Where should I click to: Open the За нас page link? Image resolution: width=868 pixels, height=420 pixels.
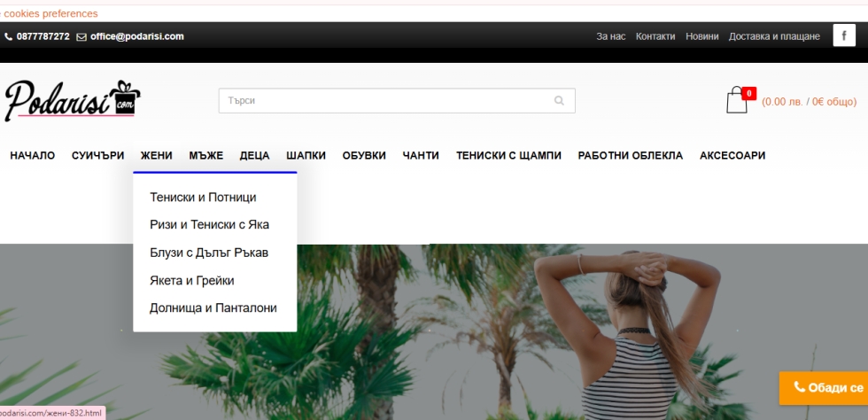610,36
